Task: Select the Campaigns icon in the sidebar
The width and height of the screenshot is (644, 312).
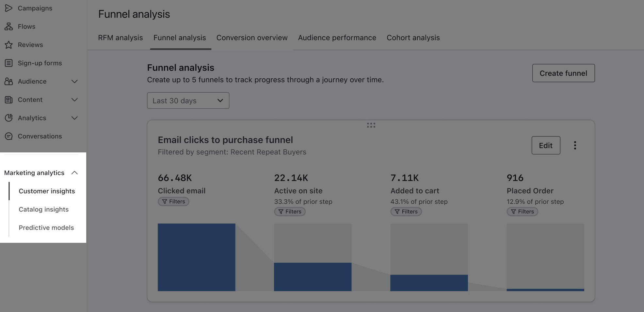Action: (x=9, y=8)
